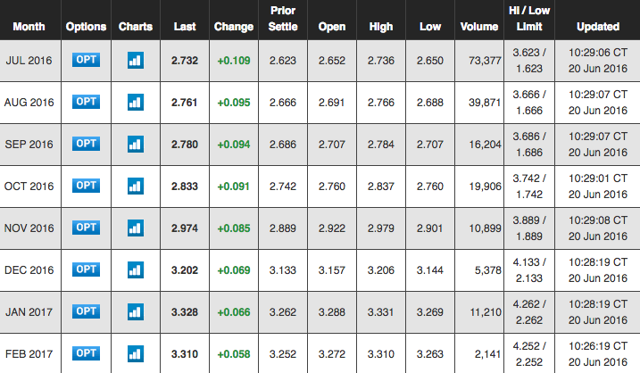Open the chart icon for DEC 2016

[136, 270]
